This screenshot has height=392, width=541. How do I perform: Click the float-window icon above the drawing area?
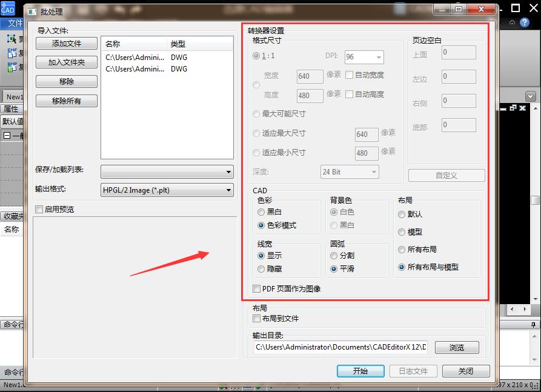click(x=513, y=108)
